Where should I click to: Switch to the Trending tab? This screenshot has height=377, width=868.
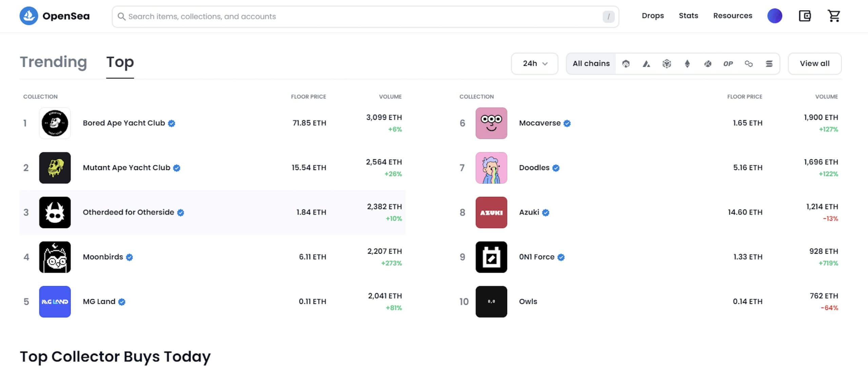54,62
